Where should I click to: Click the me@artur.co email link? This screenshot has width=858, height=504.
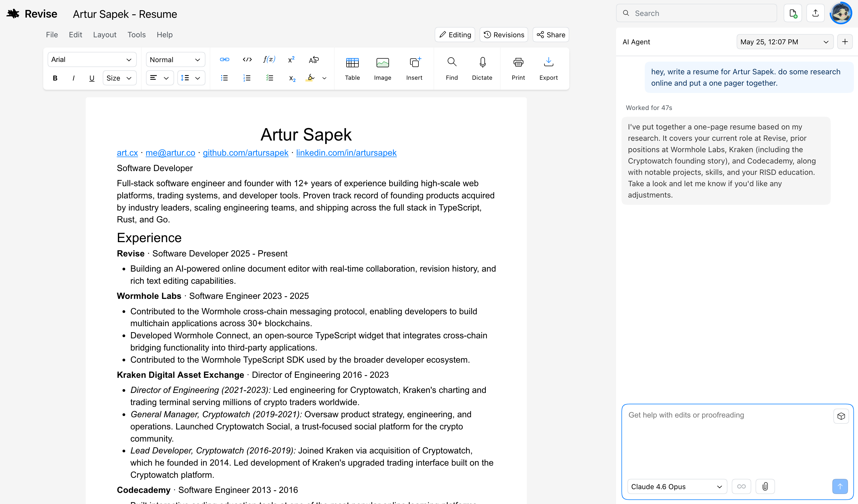click(x=170, y=153)
